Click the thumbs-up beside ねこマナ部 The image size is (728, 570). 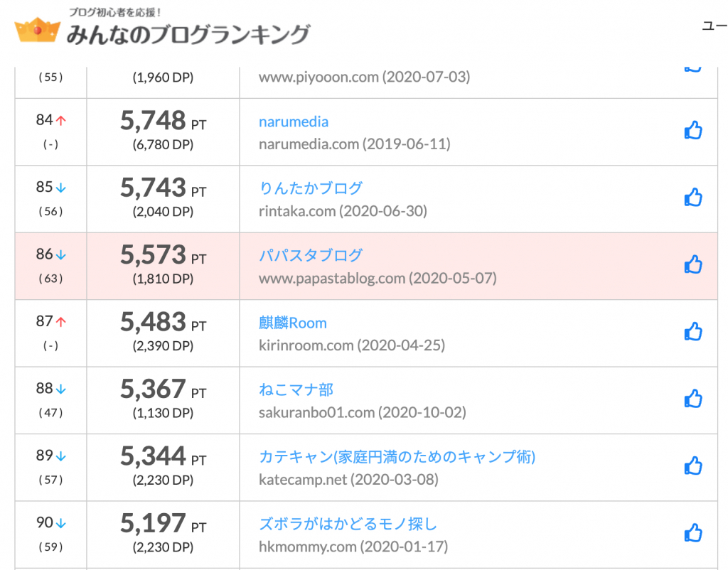coord(692,399)
